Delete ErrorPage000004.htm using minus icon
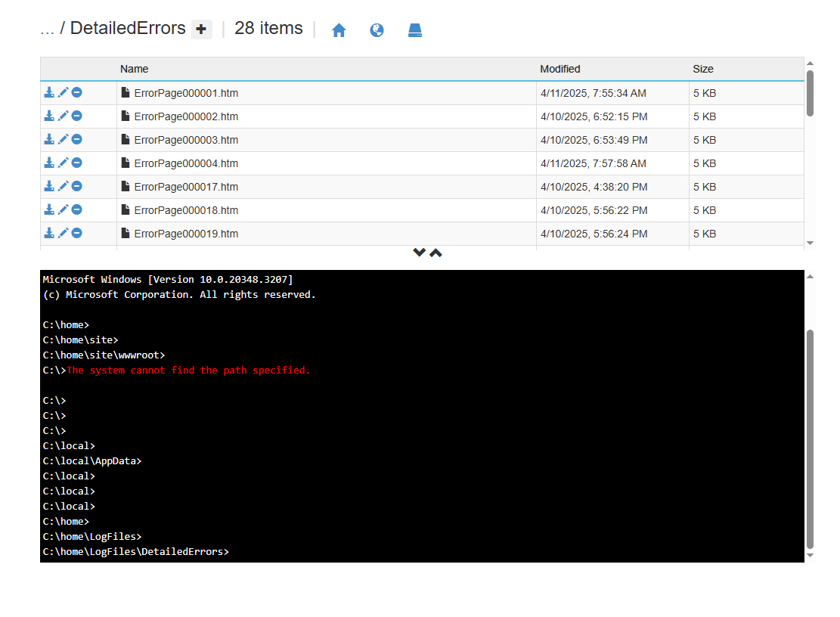840x617 pixels. pyautogui.click(x=77, y=163)
